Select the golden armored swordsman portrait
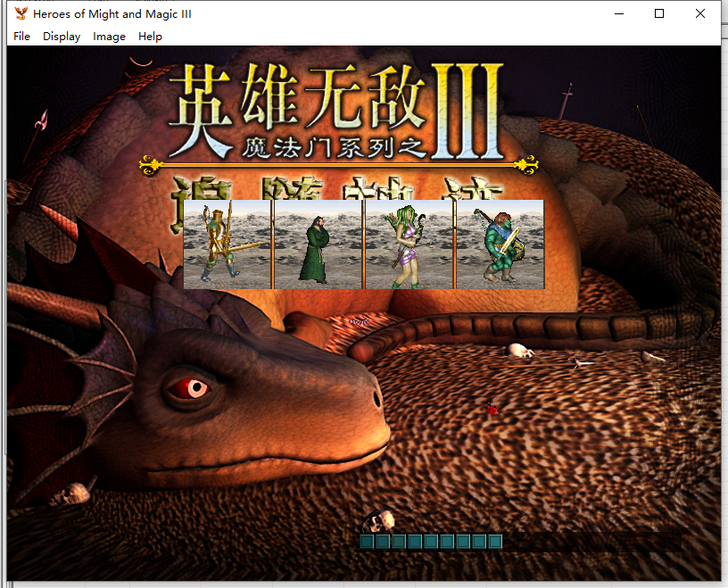The width and height of the screenshot is (728, 588). (x=227, y=244)
